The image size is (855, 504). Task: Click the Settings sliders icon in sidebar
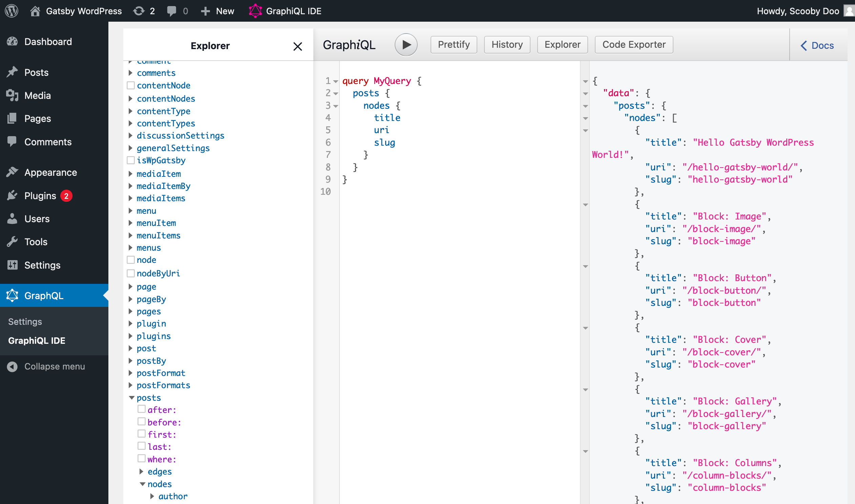12,265
